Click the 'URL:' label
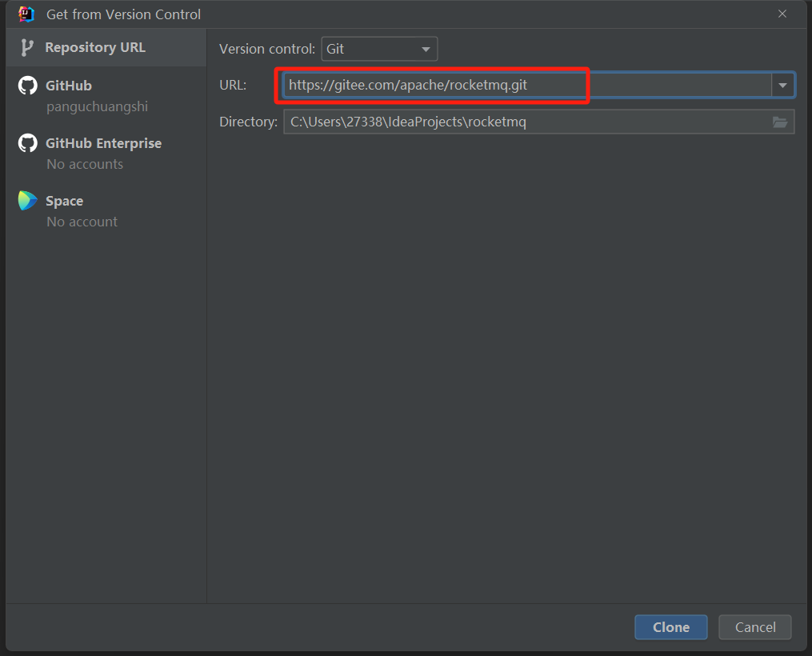 [x=233, y=85]
